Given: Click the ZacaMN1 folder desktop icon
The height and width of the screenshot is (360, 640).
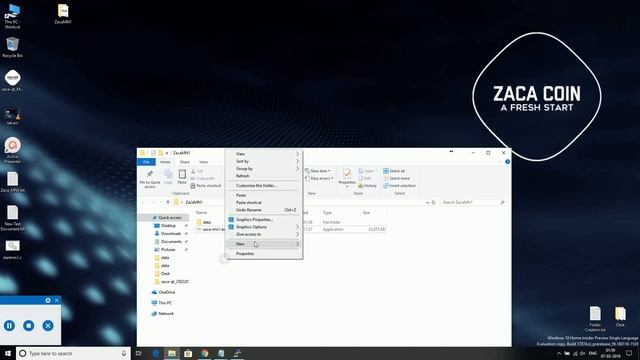Looking at the screenshot, I should (63, 14).
